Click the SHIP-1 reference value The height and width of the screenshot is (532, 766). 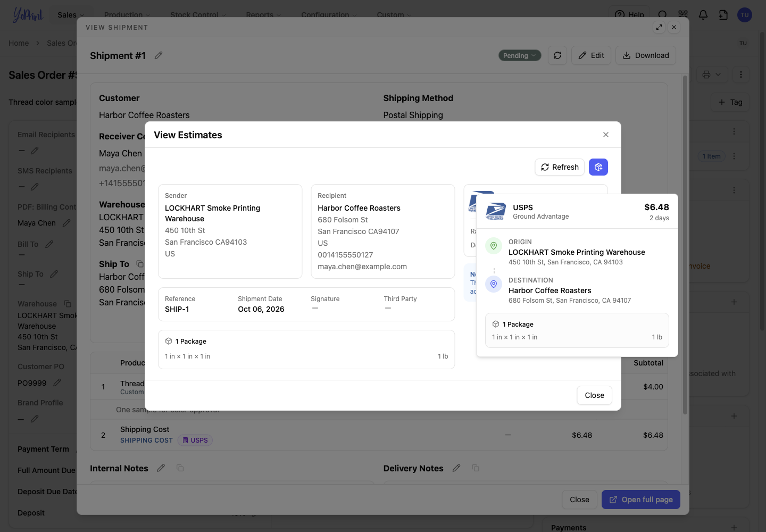(x=177, y=309)
